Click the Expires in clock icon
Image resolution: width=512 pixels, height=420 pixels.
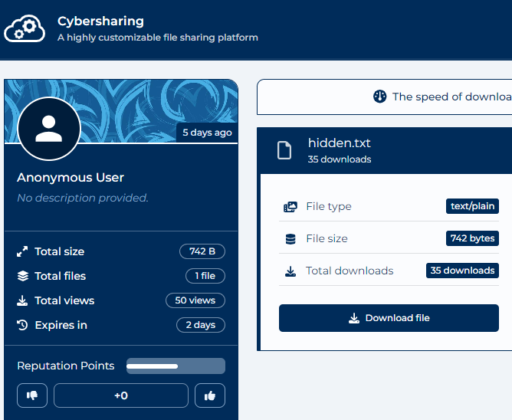tap(22, 325)
